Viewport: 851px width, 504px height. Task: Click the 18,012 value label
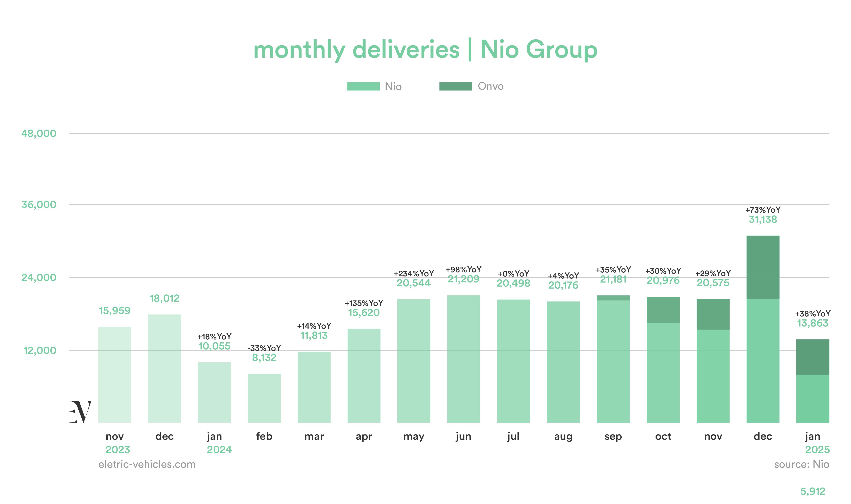pos(165,298)
